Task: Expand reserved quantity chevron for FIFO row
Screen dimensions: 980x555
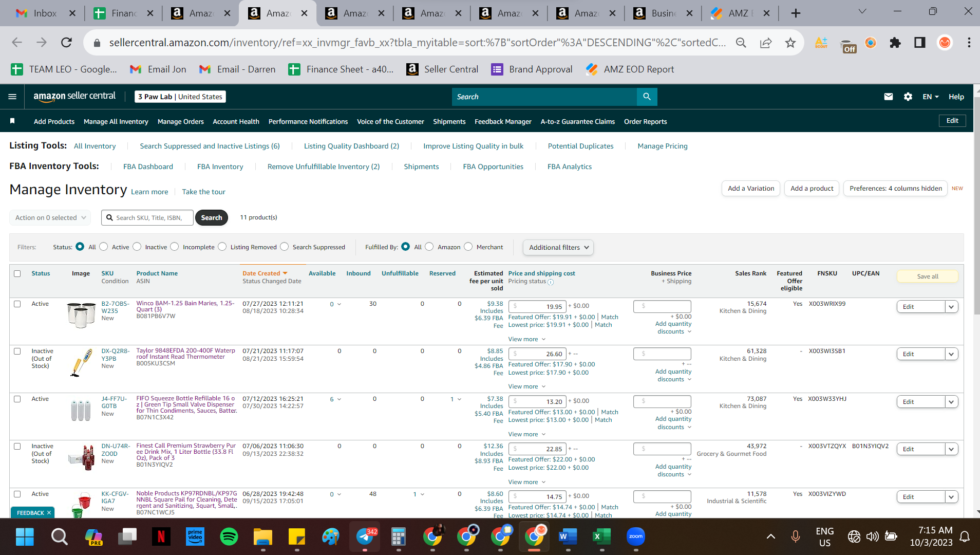Action: (459, 399)
